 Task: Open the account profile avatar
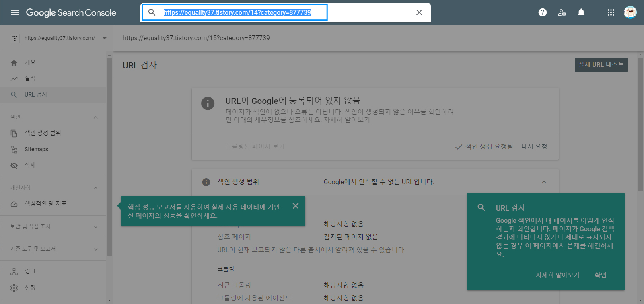[630, 12]
